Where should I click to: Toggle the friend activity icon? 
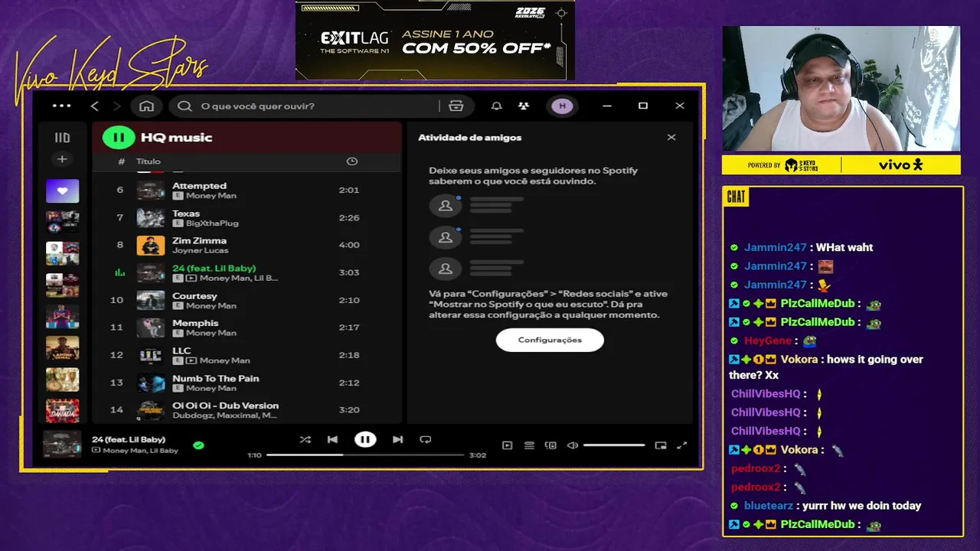click(x=524, y=106)
